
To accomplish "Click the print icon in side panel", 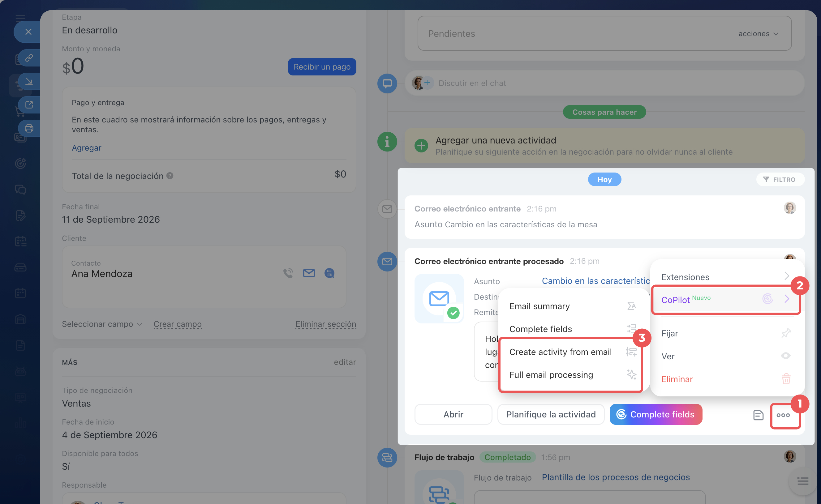I will click(x=29, y=128).
